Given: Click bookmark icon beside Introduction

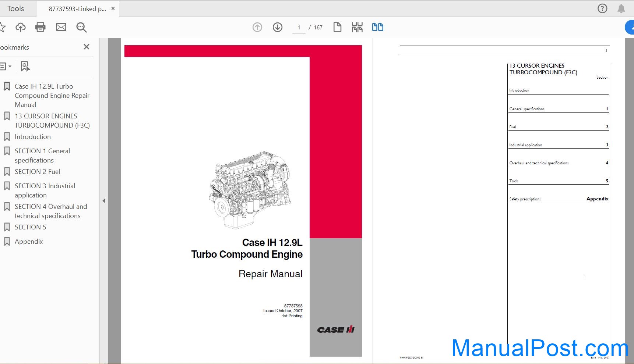Looking at the screenshot, I should [x=7, y=137].
